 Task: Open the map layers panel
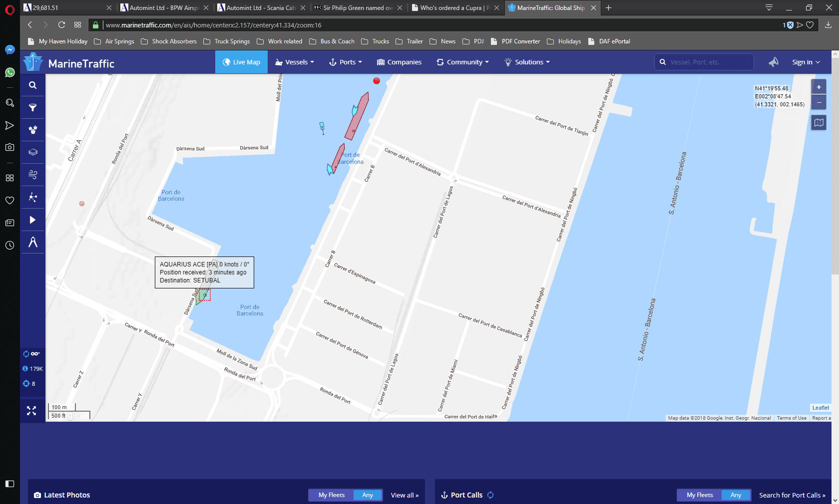pos(32,152)
